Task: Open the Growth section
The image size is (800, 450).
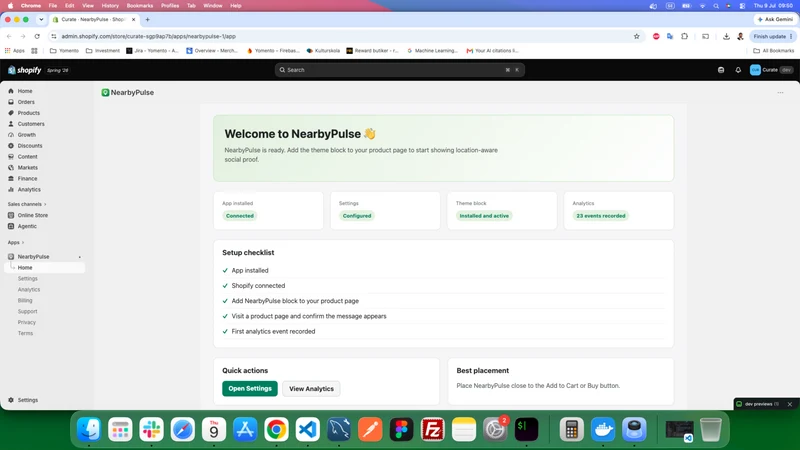Action: [x=27, y=135]
